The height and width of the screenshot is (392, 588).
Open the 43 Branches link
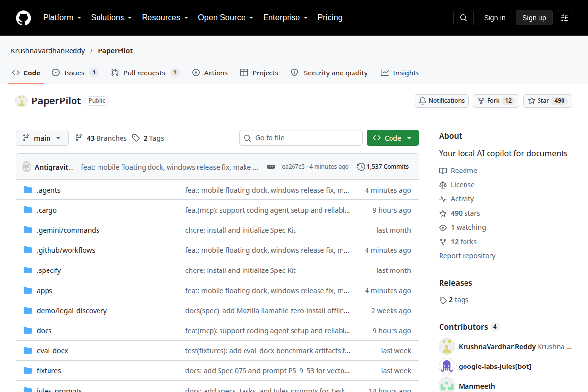tap(101, 138)
